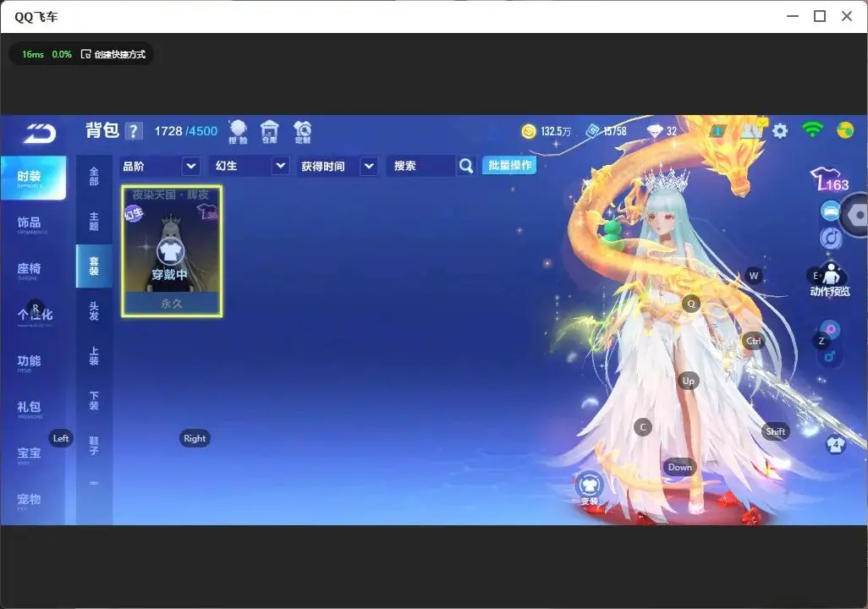Click the diamond currency icon
Screen dimensions: 868x609
click(655, 131)
